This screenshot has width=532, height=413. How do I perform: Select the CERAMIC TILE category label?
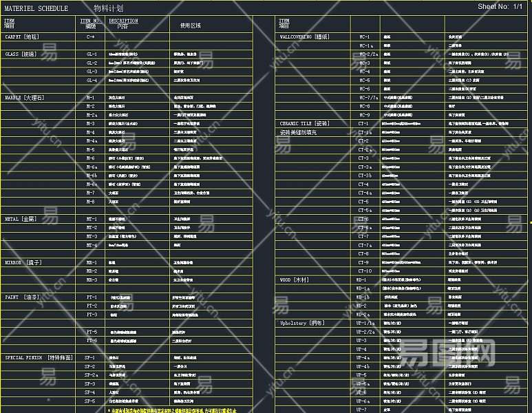(x=304, y=123)
